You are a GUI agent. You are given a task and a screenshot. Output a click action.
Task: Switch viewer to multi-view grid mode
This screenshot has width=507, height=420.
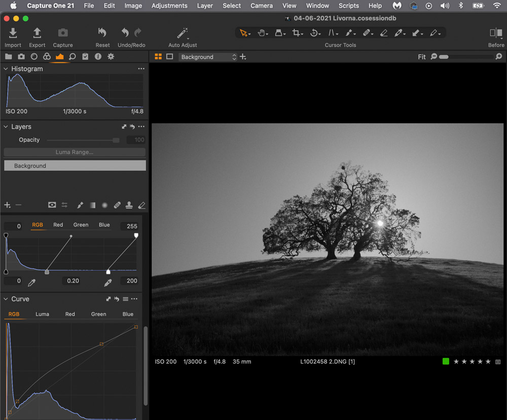(158, 57)
